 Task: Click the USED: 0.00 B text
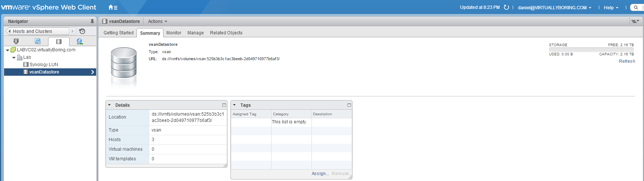click(x=561, y=54)
